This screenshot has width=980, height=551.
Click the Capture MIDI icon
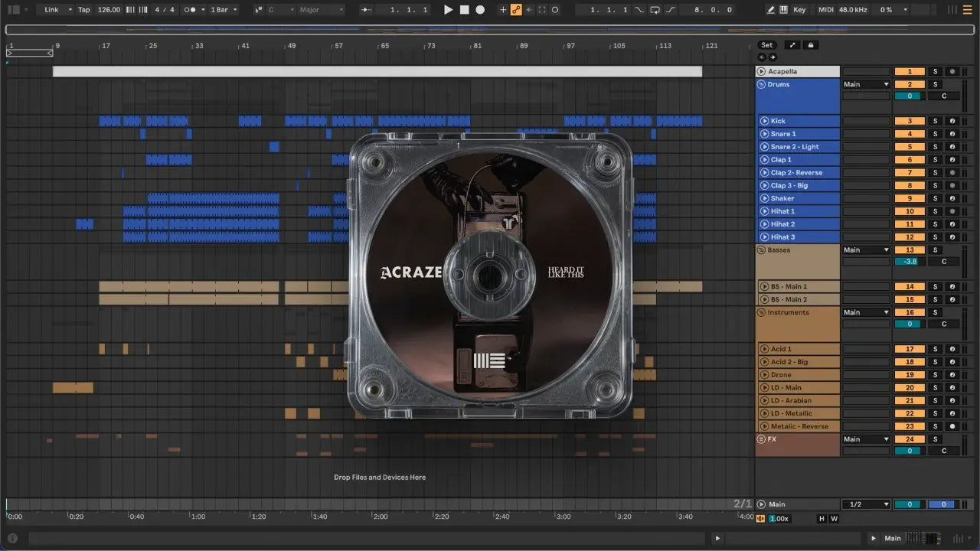click(542, 10)
